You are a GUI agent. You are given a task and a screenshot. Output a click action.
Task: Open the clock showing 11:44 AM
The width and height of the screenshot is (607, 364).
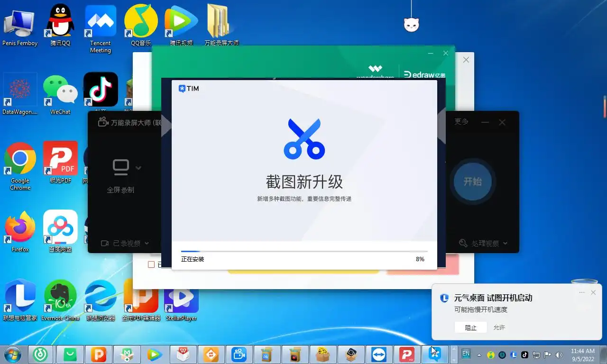582,355
